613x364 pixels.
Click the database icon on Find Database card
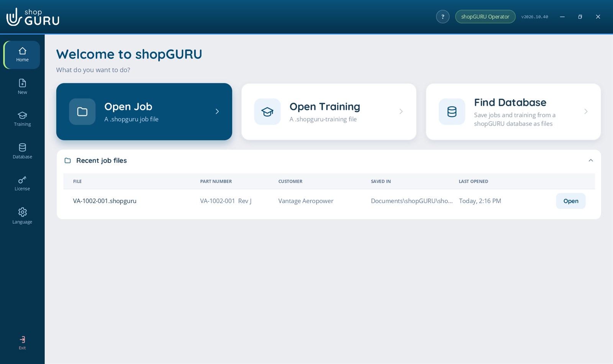452,111
